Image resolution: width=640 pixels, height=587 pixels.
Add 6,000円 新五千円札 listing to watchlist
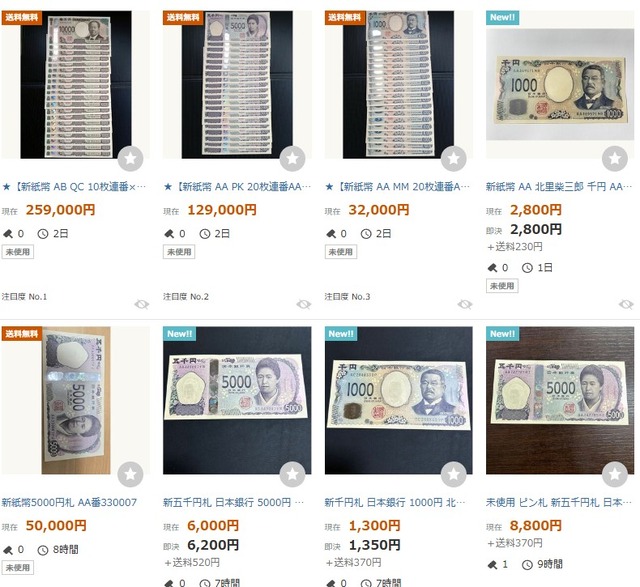(292, 474)
